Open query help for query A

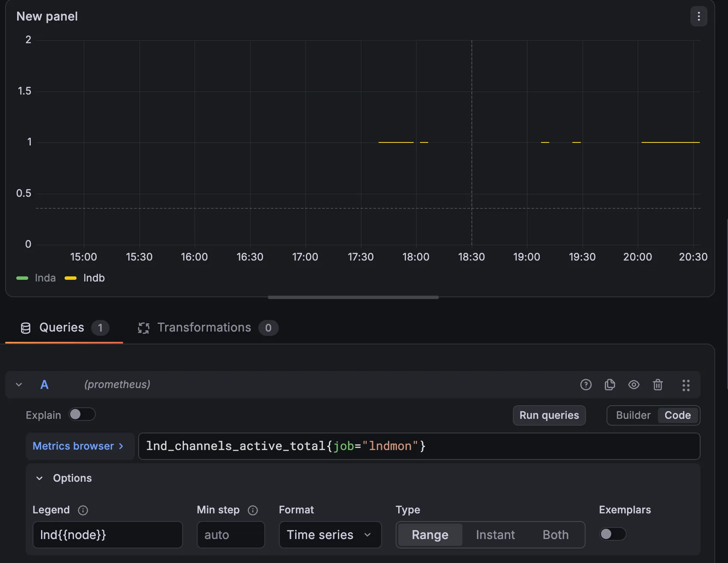[586, 385]
